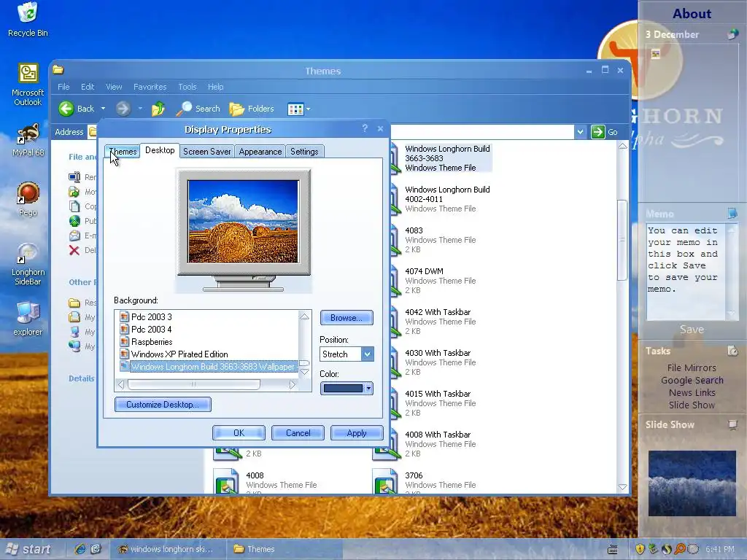Screen dimensions: 747x560
Task: Click the 3 December panel header icon
Action: tap(732, 34)
